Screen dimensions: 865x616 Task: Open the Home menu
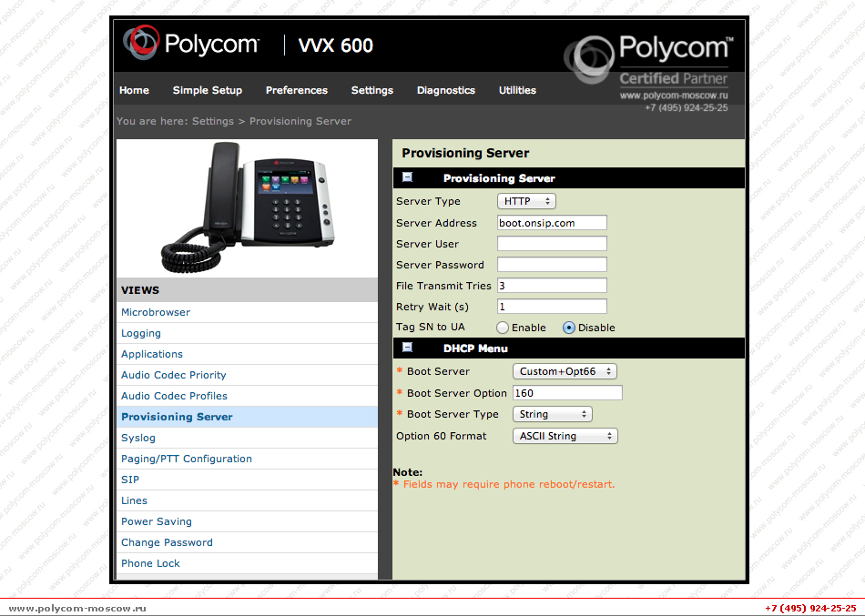click(x=134, y=90)
